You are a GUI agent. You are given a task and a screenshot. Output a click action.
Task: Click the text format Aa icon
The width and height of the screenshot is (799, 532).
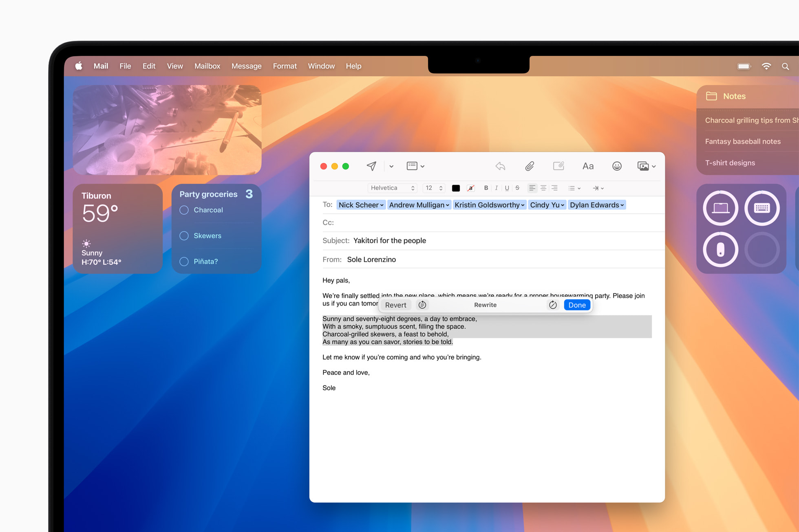tap(588, 166)
